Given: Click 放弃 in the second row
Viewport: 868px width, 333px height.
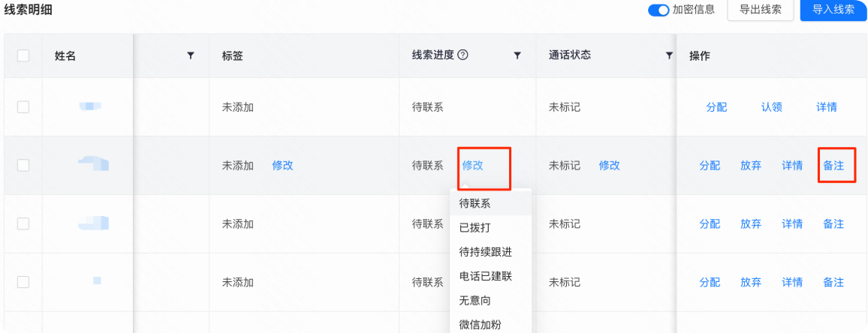Looking at the screenshot, I should click(751, 165).
